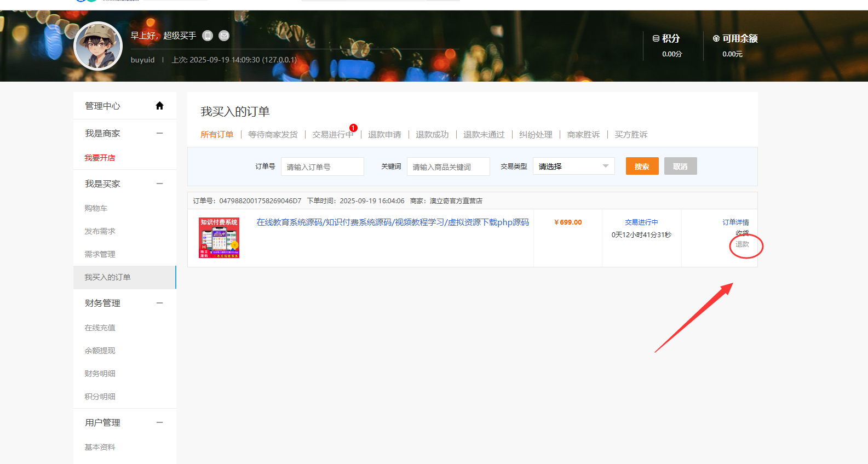868x464 pixels.
Task: Go to 在线充值 in the sidebar
Action: coord(100,328)
